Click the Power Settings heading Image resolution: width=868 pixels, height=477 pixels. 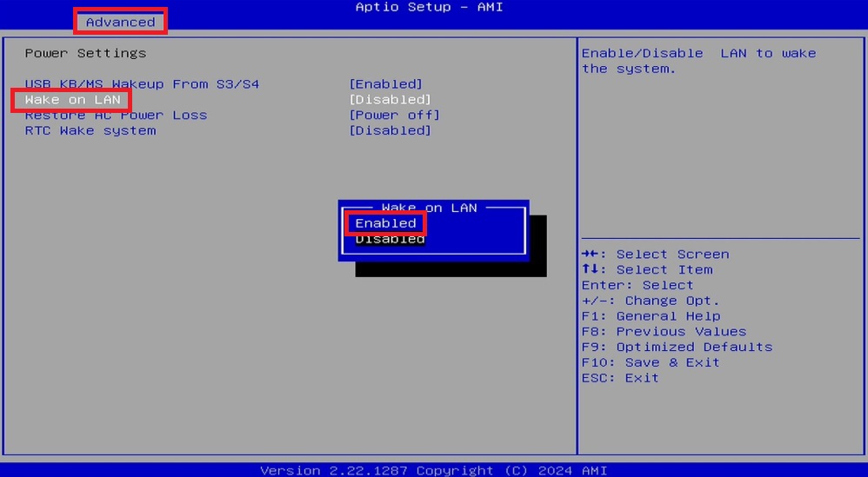pos(86,53)
